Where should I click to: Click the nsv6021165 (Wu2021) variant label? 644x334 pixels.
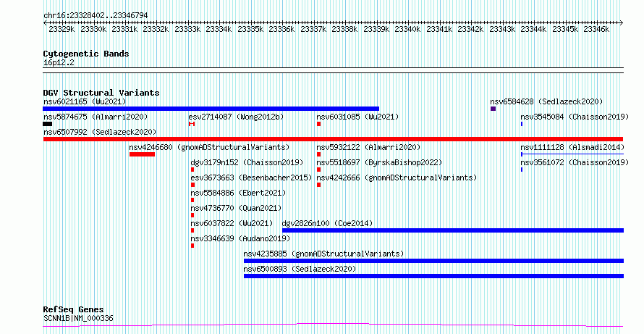[85, 101]
